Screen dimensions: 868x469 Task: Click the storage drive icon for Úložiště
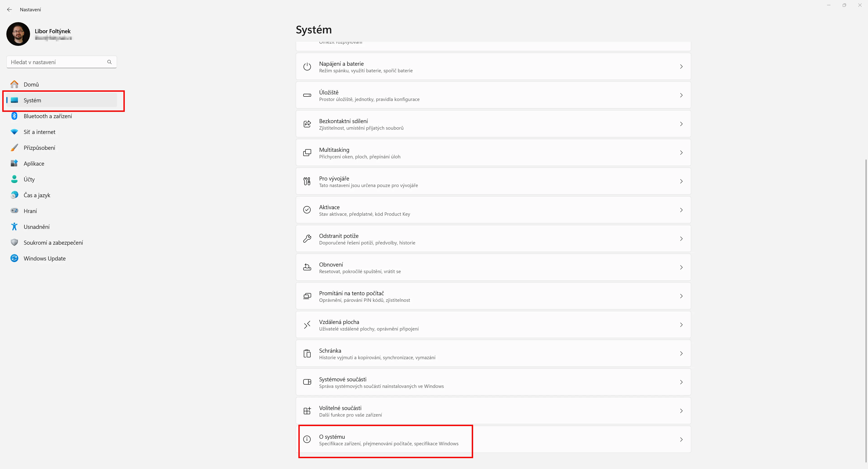pos(307,95)
